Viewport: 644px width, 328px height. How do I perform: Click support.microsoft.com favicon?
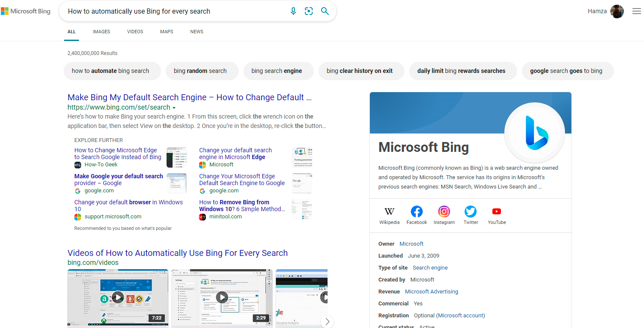coord(78,217)
